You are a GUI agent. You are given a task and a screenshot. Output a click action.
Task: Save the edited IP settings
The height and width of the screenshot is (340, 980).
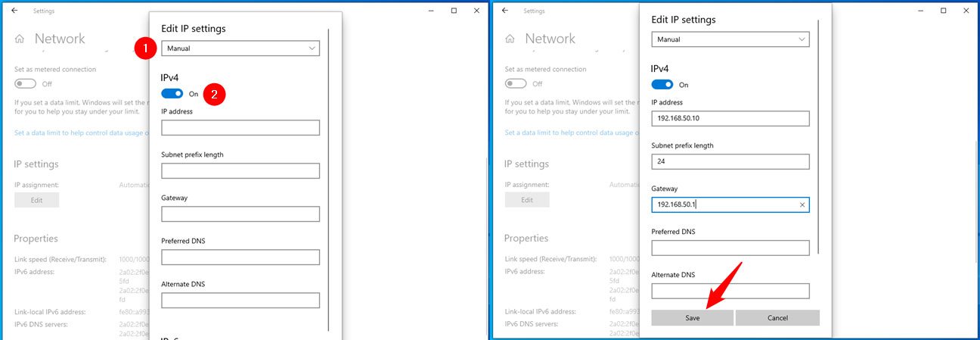pos(692,318)
